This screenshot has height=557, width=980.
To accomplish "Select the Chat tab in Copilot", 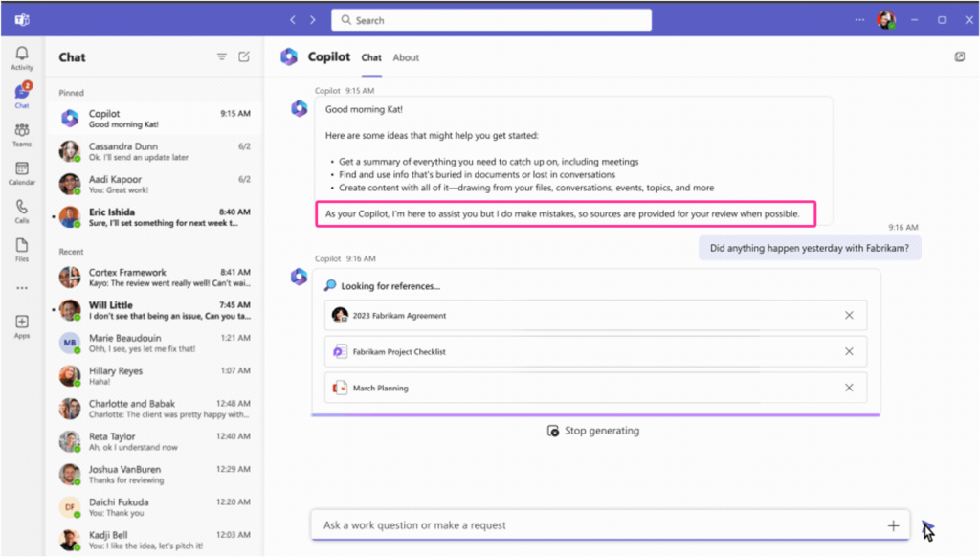I will [x=371, y=57].
